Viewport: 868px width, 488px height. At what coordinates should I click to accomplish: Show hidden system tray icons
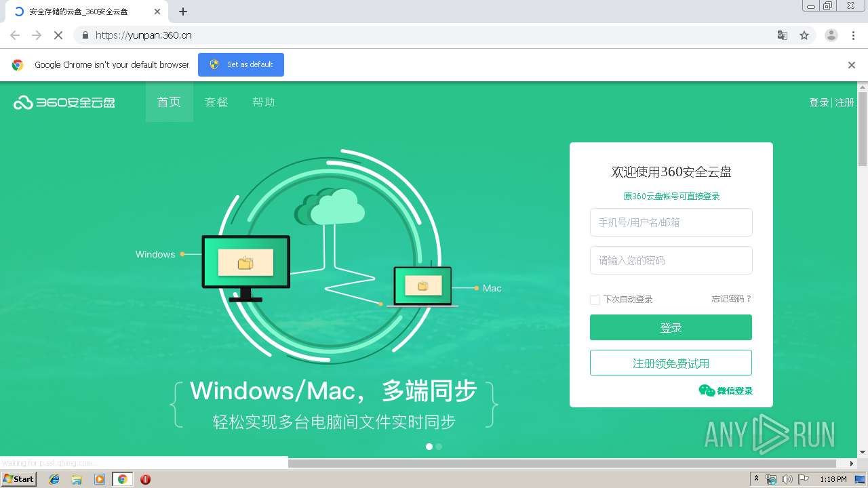(757, 479)
